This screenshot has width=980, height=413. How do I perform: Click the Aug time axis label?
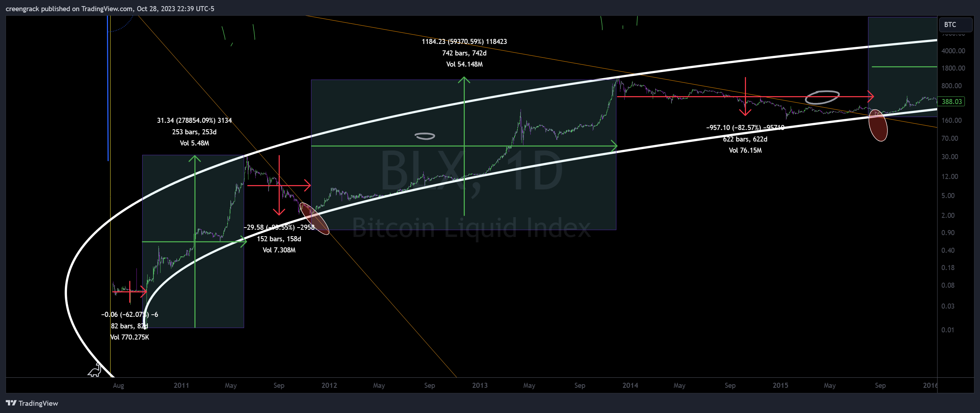(x=118, y=385)
